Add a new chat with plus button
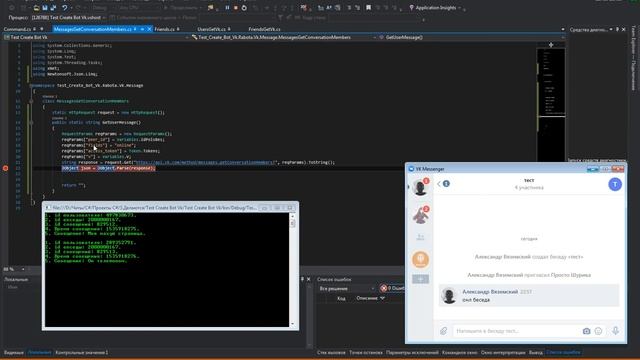 tap(420, 279)
